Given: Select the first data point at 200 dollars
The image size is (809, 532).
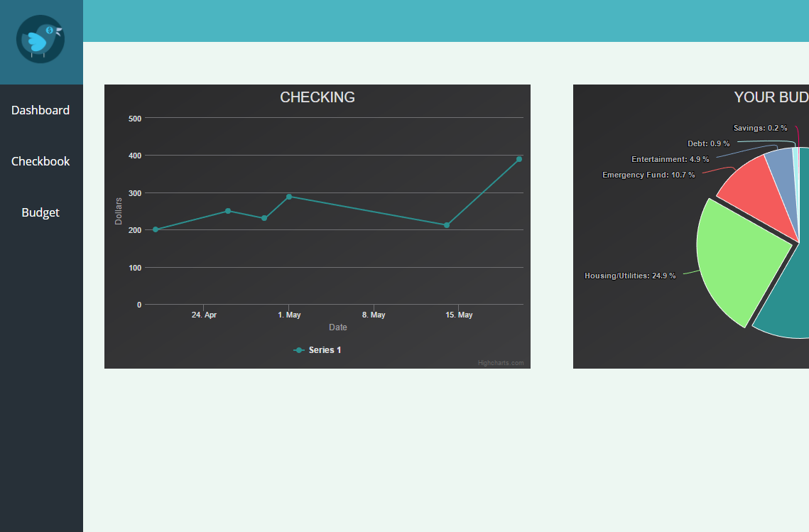Looking at the screenshot, I should pyautogui.click(x=156, y=229).
